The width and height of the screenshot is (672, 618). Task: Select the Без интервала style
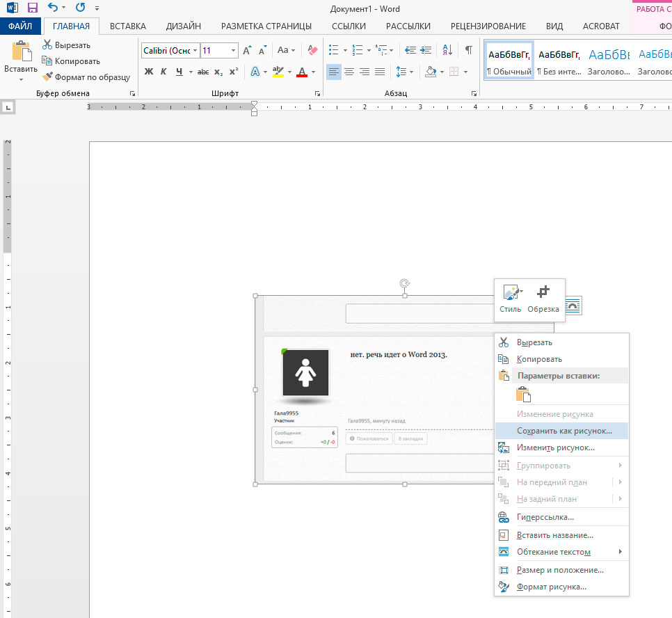(x=559, y=61)
